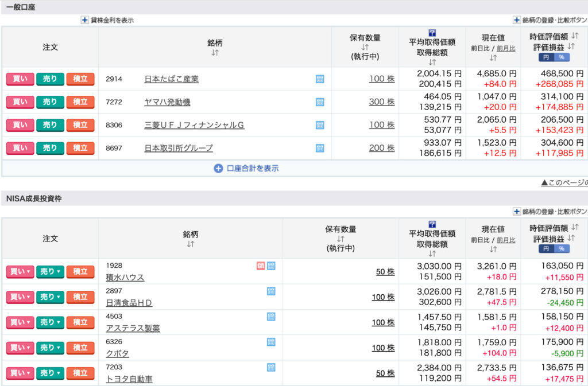Open calendar icon for アステラス製薬

[271, 317]
